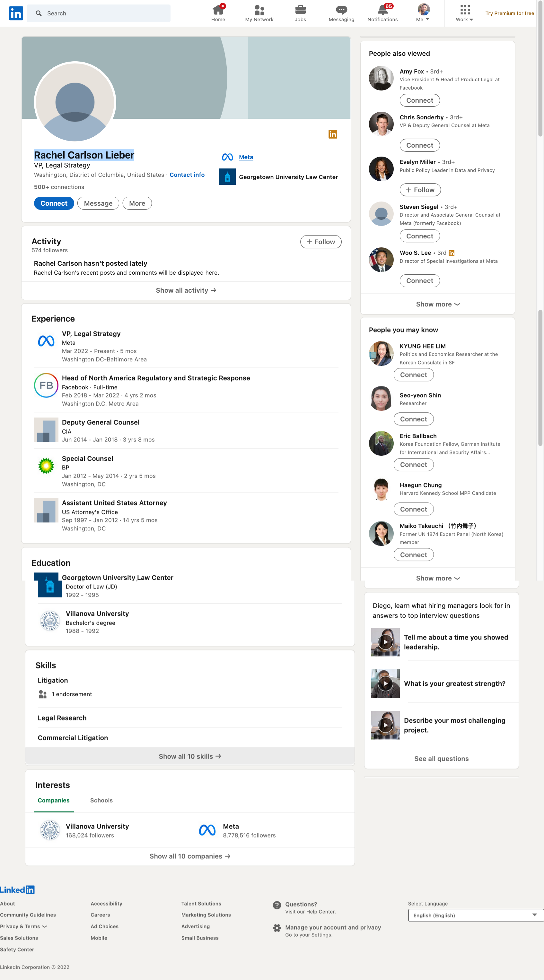Open Accessibility footer link
The width and height of the screenshot is (544, 980).
(x=106, y=904)
